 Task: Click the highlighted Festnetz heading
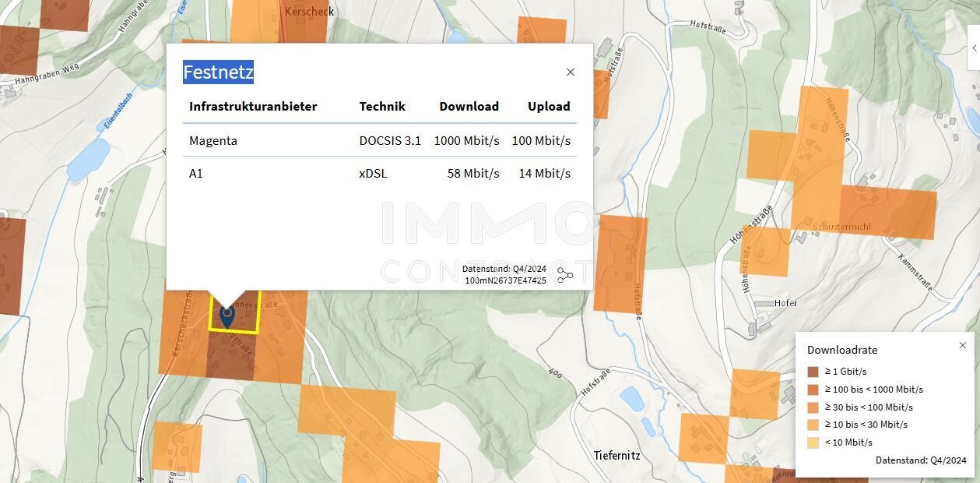218,72
